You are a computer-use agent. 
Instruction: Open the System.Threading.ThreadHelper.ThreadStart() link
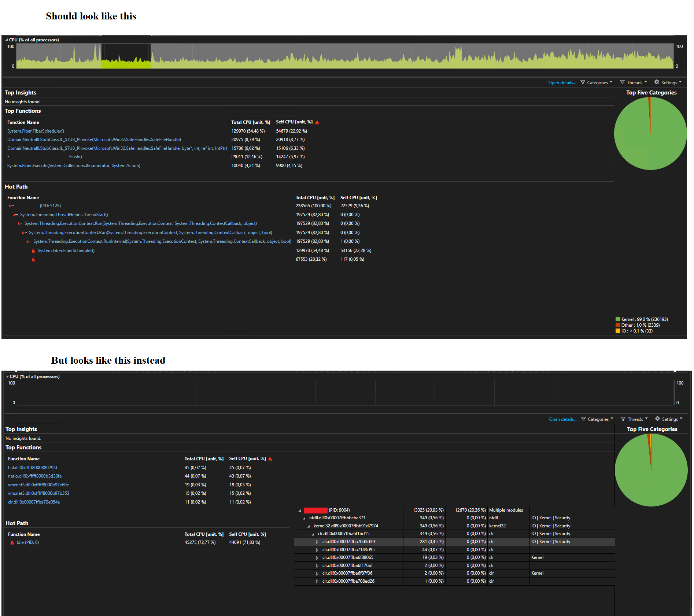[x=64, y=215]
